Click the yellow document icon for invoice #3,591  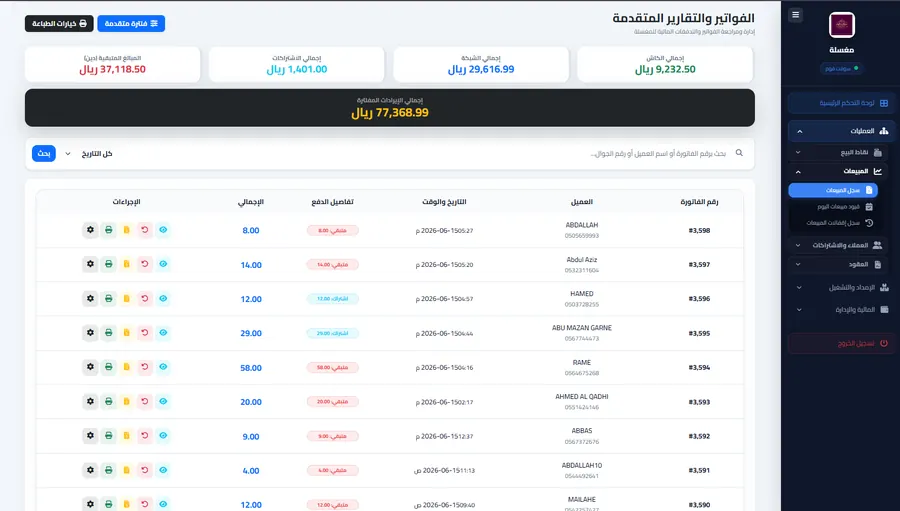(126, 470)
